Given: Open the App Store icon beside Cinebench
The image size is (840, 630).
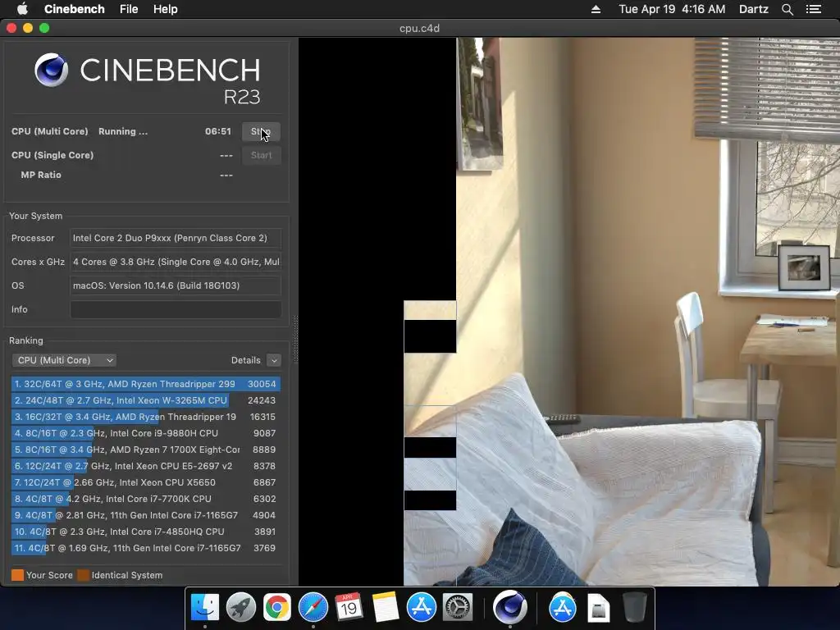Looking at the screenshot, I should pos(562,608).
